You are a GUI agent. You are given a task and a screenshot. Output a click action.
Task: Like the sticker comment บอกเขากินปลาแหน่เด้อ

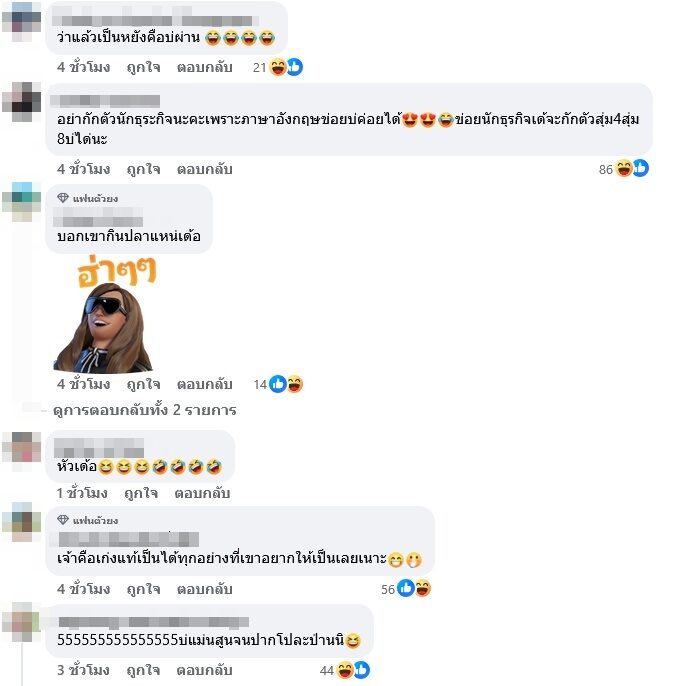coord(143,385)
